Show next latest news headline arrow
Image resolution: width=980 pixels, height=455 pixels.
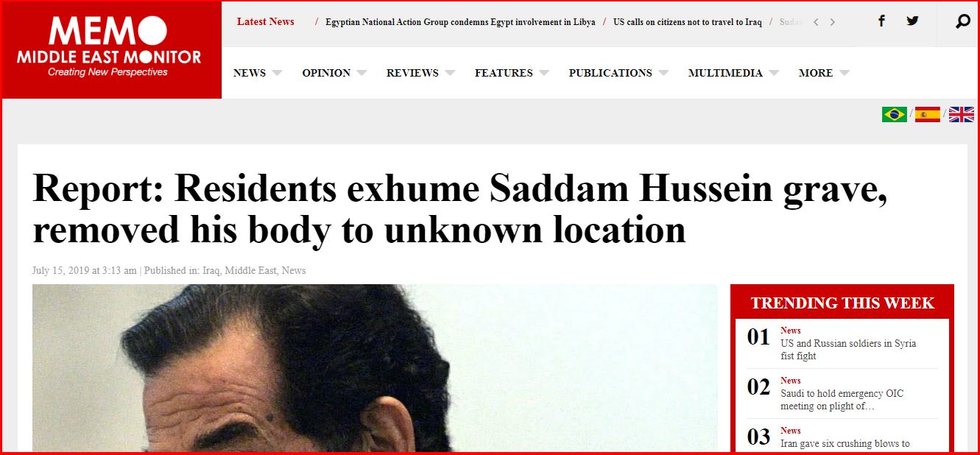click(833, 22)
